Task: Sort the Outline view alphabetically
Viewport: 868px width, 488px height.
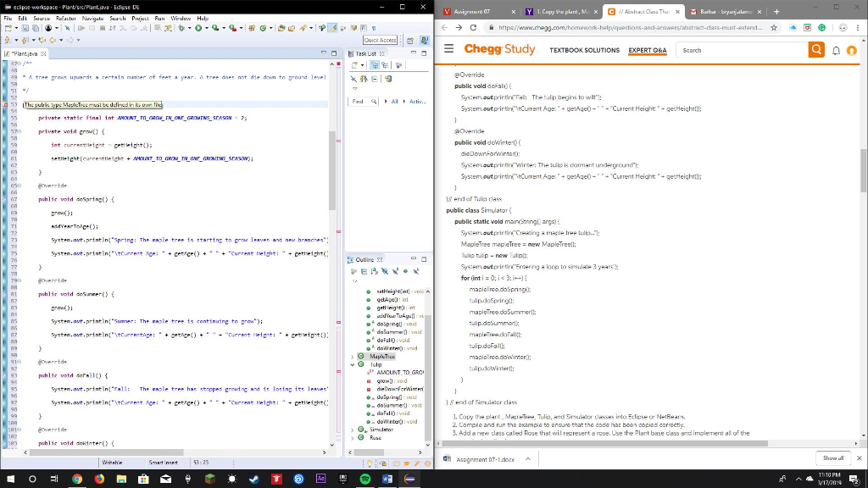Action: click(x=374, y=271)
